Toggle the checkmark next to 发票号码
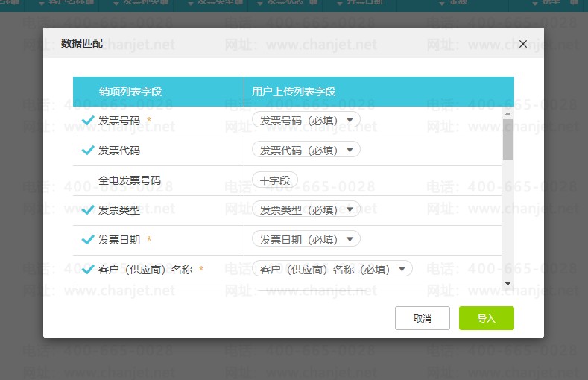Image resolution: width=588 pixels, height=380 pixels. click(88, 120)
